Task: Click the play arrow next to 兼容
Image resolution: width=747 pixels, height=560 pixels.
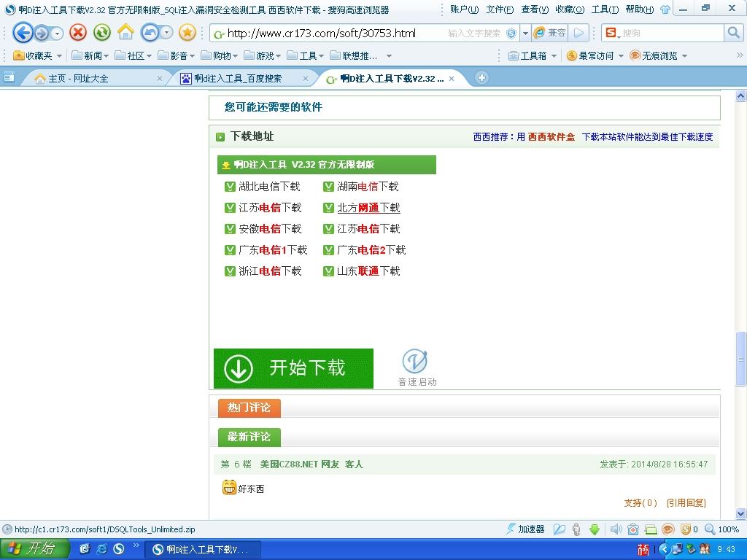Action: (x=578, y=33)
